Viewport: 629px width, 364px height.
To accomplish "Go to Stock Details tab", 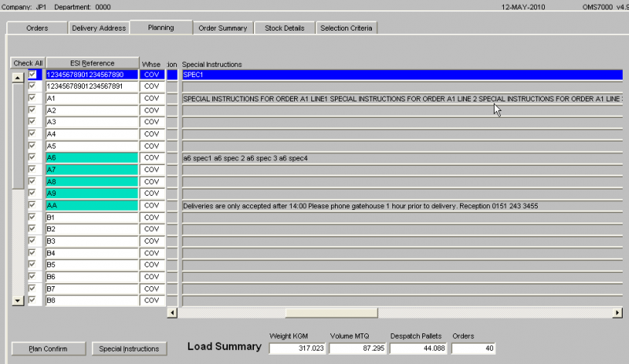I will coord(285,28).
